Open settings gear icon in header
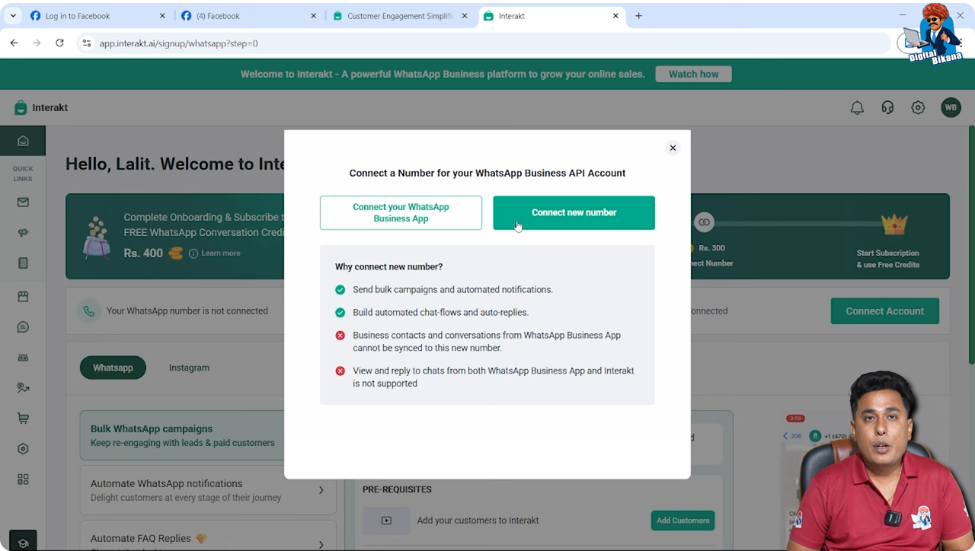The width and height of the screenshot is (975, 551). point(918,108)
